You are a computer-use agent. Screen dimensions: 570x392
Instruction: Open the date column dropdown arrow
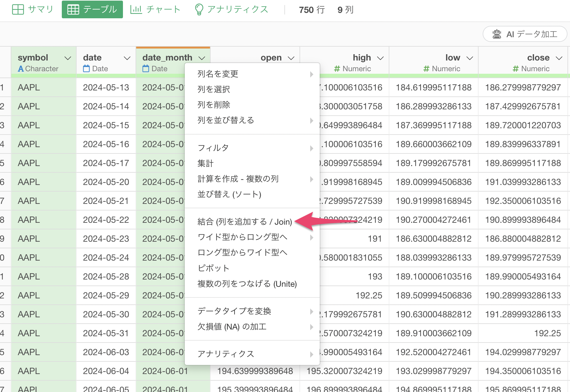point(127,58)
